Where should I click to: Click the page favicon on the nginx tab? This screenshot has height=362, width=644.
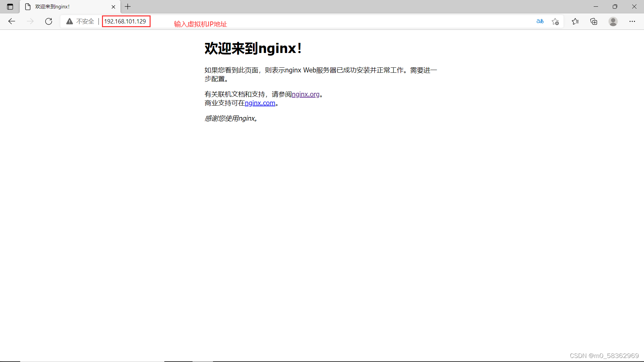click(28, 6)
